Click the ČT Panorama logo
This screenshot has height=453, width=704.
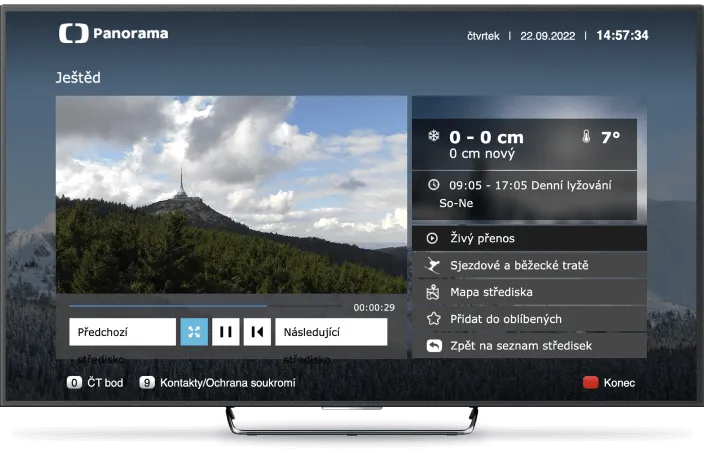tap(113, 34)
